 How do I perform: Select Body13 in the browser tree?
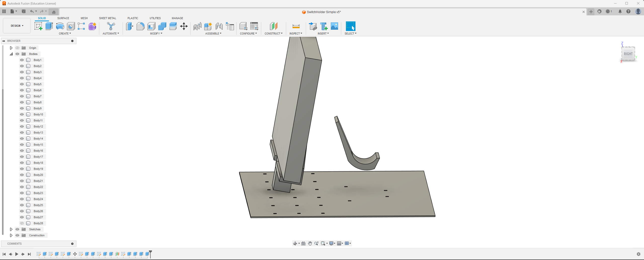(x=38, y=133)
